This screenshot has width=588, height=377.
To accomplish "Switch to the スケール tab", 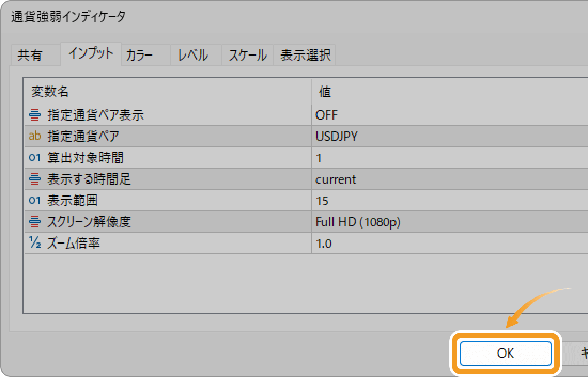I will click(x=247, y=55).
